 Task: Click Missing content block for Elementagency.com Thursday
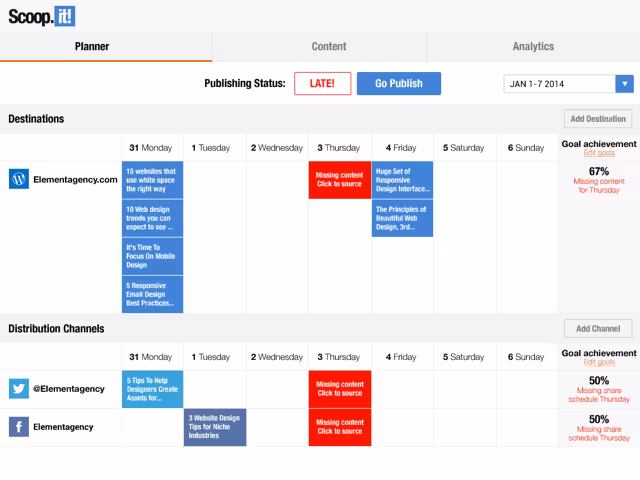(340, 180)
